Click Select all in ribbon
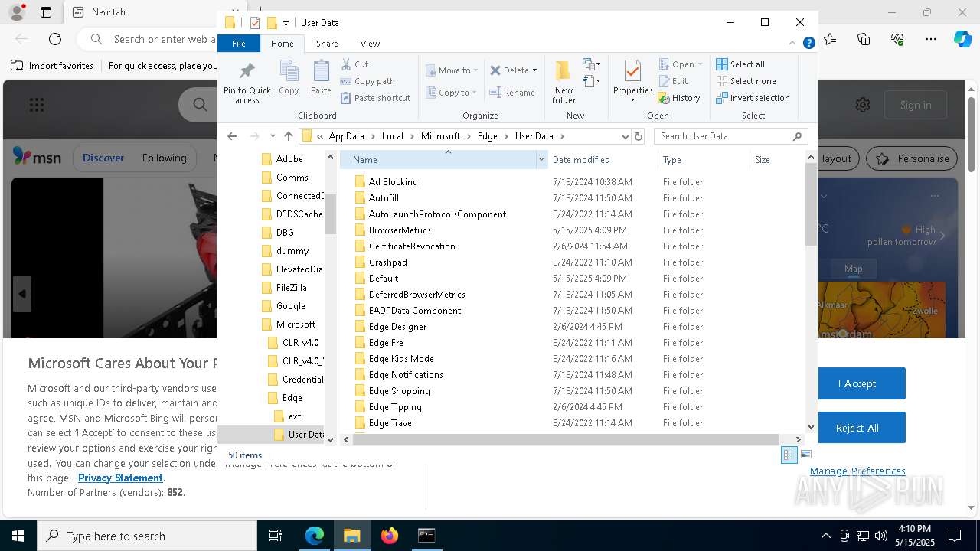This screenshot has width=980, height=551. [x=740, y=64]
